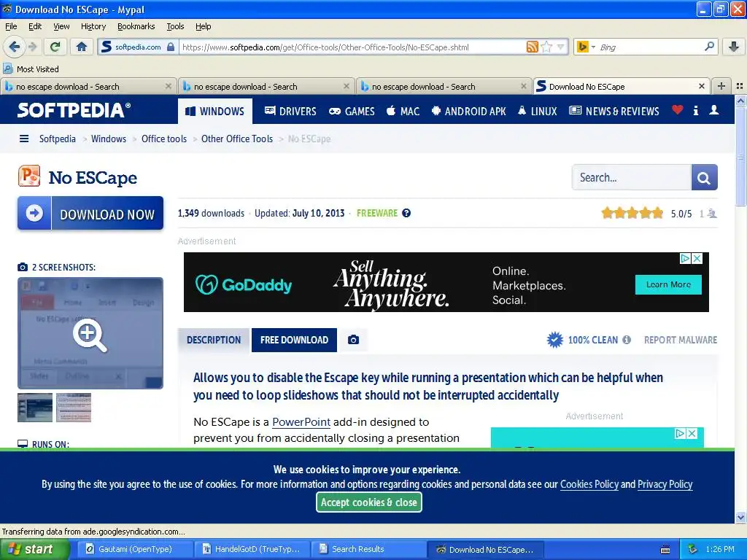The image size is (747, 560).
Task: Close the GoDaddy banner ad
Action: coord(697,258)
